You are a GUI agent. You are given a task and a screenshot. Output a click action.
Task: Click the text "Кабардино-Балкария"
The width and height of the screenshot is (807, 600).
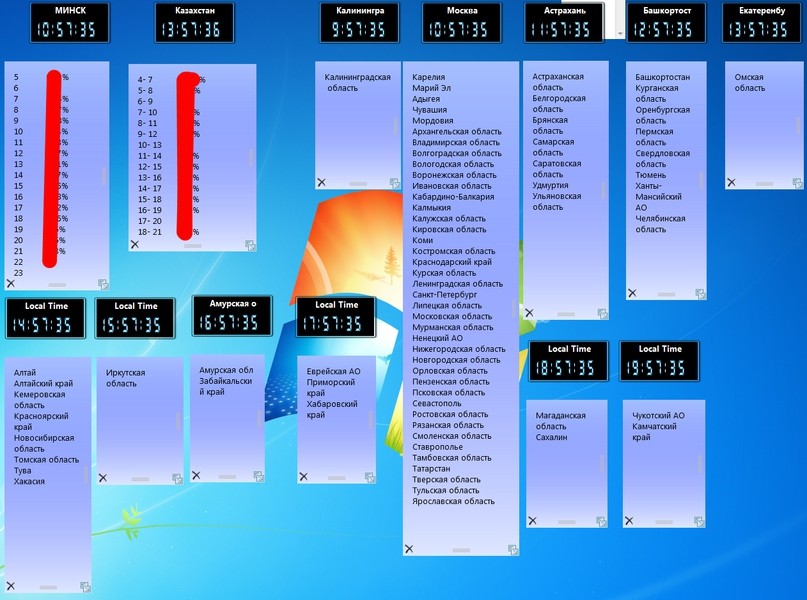(x=453, y=197)
